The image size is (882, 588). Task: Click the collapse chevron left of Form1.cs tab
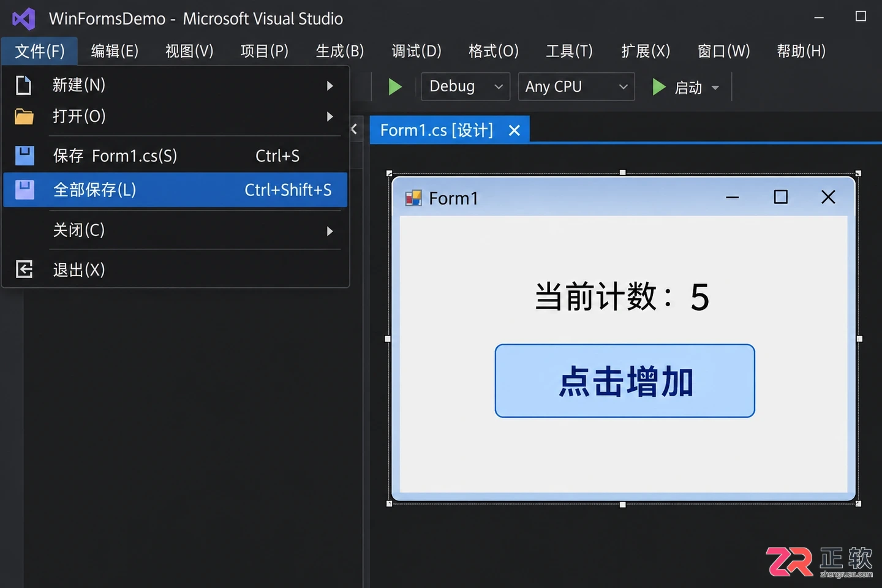(354, 129)
